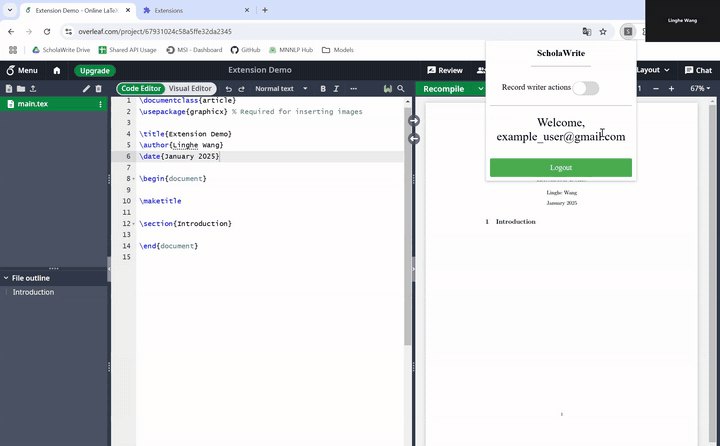
Task: Toggle italic formatting
Action: (336, 89)
